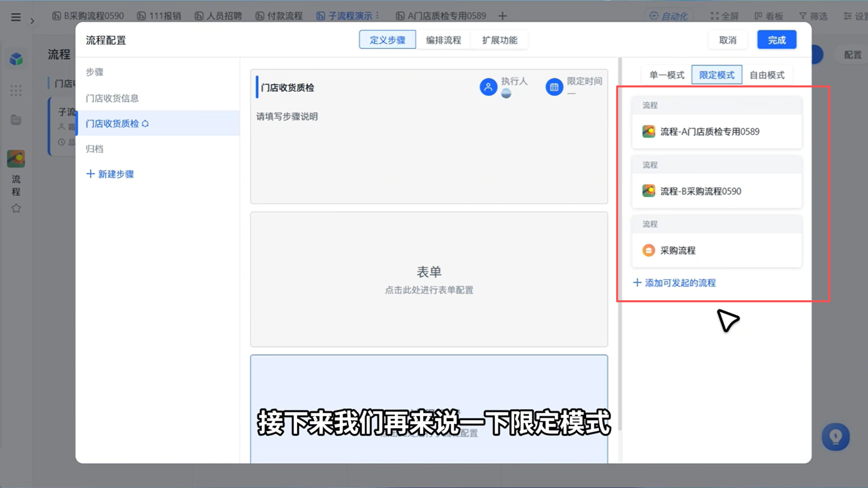The image size is (868, 488).
Task: Select 自由模式 mode
Action: coord(767,75)
